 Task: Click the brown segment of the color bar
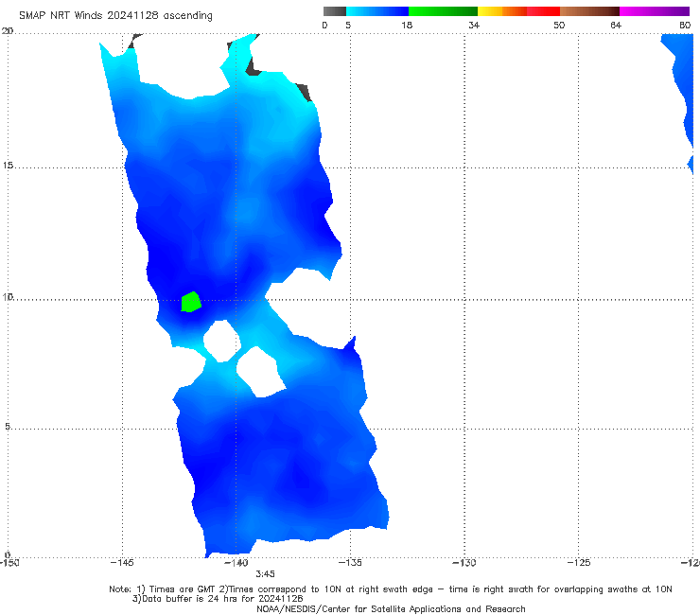coord(589,11)
